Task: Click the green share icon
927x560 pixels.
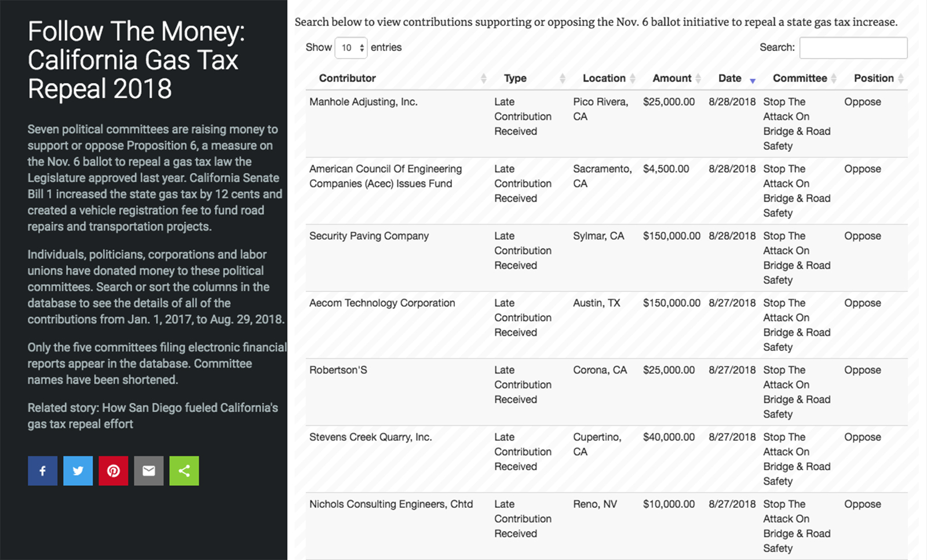Action: tap(184, 471)
